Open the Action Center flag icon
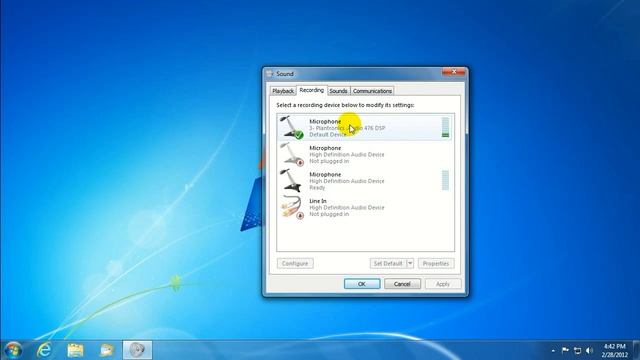Image resolution: width=640 pixels, height=360 pixels. (x=565, y=350)
